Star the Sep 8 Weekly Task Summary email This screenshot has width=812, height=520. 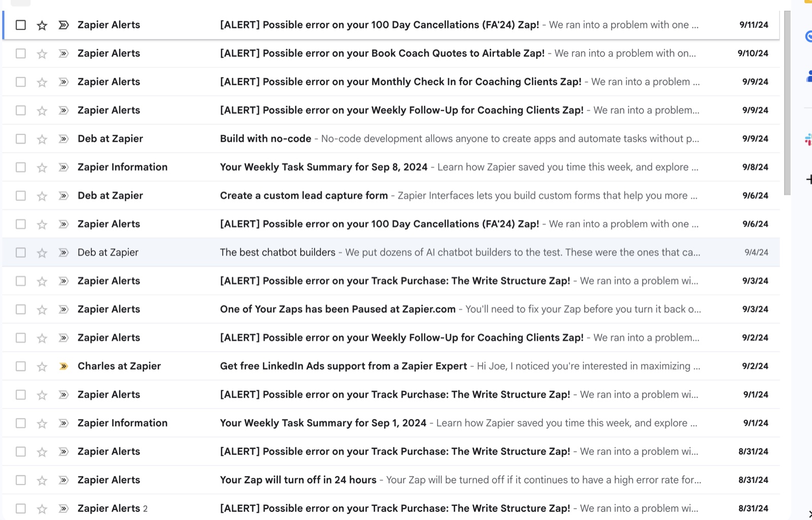tap(42, 167)
